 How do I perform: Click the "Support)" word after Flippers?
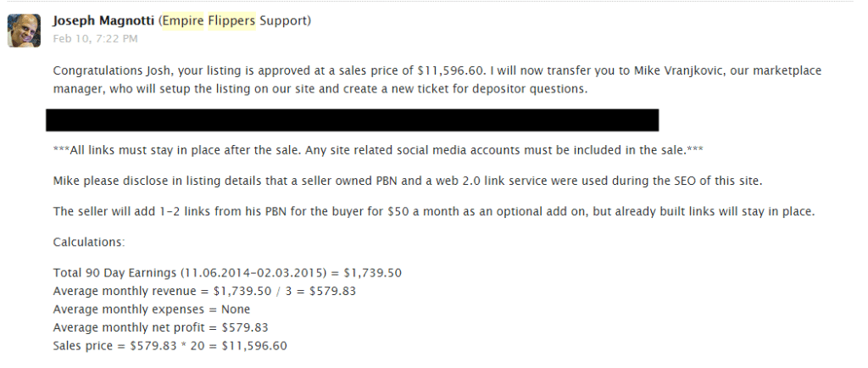[285, 20]
